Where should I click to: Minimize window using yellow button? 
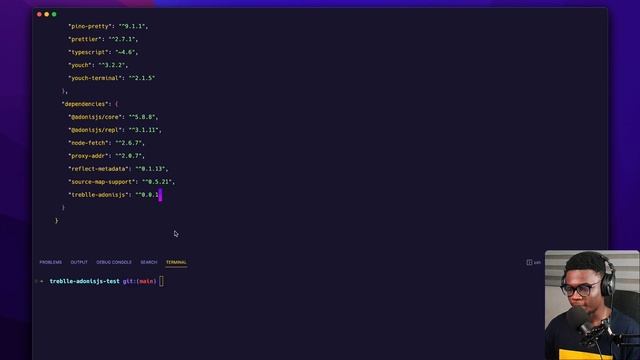(47, 14)
